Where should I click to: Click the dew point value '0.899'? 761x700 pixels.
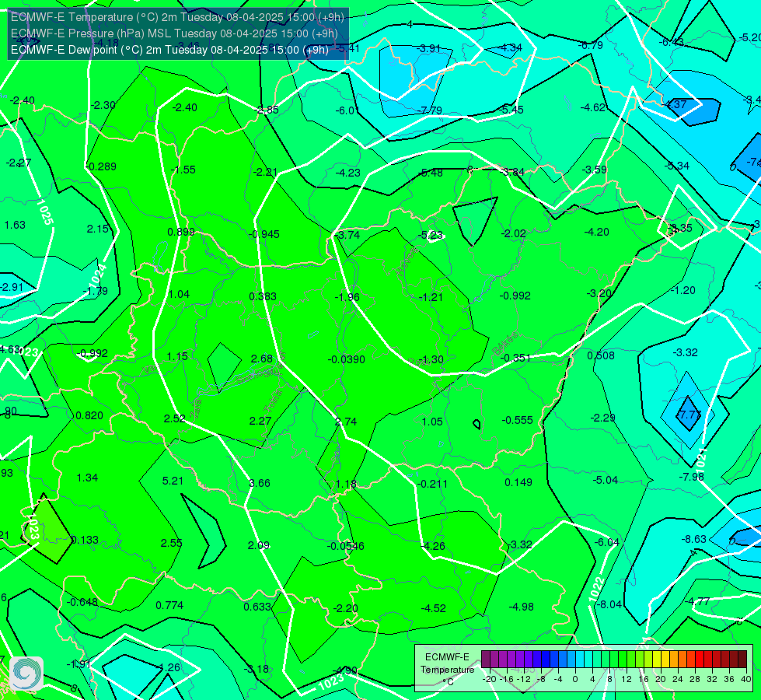tap(181, 233)
